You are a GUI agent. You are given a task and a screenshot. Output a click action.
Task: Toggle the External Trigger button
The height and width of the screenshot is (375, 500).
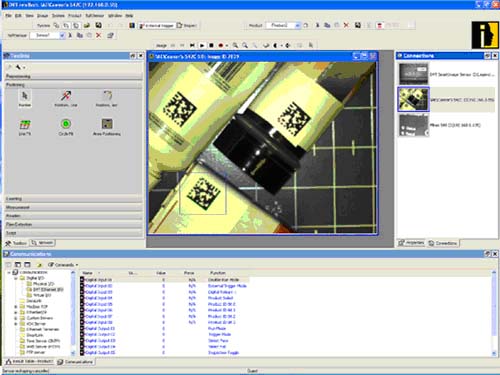pyautogui.click(x=157, y=25)
